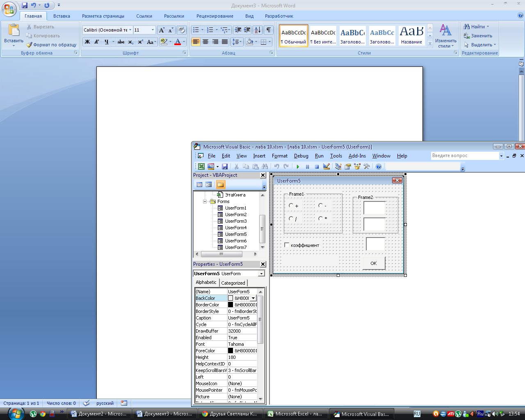525x420 pixels.
Task: Click the Reset stop icon in VBA toolbar
Action: tap(317, 167)
